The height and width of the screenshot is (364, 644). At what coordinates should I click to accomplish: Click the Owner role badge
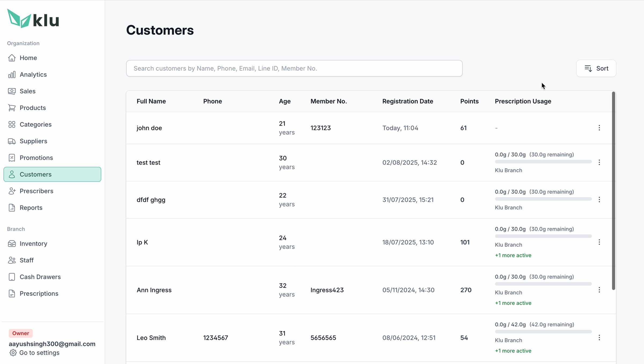21,333
